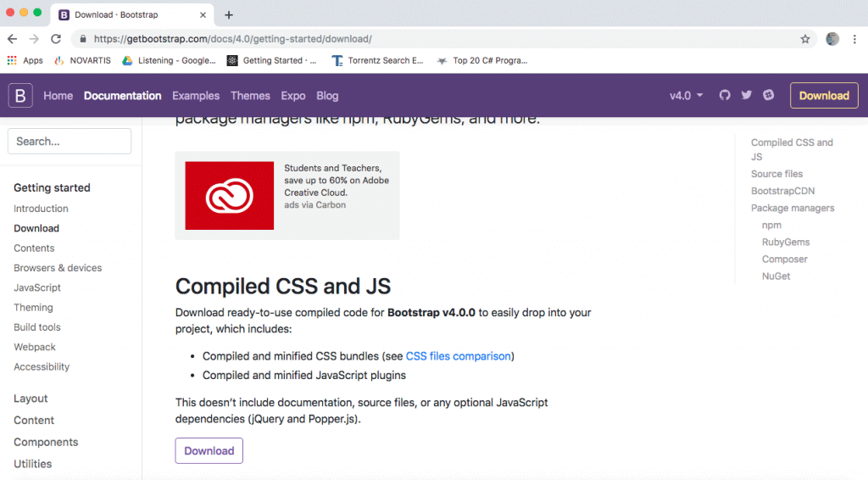868x480 pixels.
Task: Click the Students and Teachers ad text
Action: [337, 181]
